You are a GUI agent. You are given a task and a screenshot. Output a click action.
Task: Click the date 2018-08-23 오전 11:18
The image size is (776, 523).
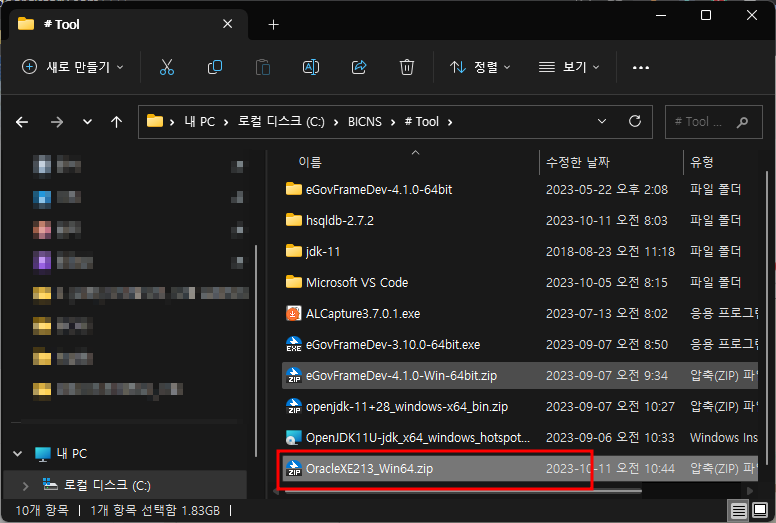point(610,251)
